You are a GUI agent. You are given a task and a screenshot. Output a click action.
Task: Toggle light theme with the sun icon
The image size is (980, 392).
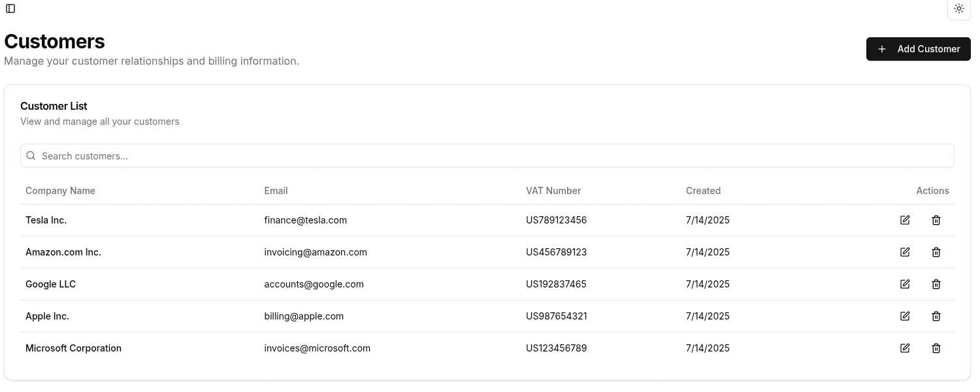click(x=959, y=8)
